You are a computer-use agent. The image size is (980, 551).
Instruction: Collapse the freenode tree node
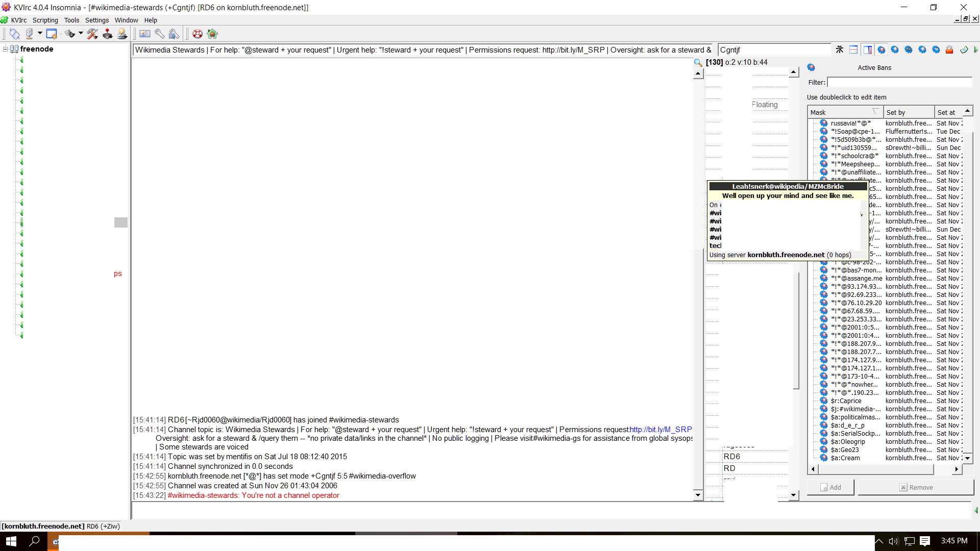[5, 49]
